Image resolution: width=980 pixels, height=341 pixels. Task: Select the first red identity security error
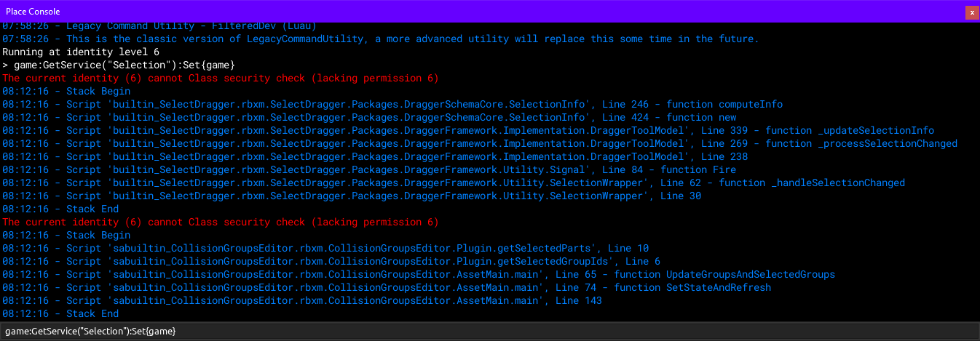coord(220,79)
